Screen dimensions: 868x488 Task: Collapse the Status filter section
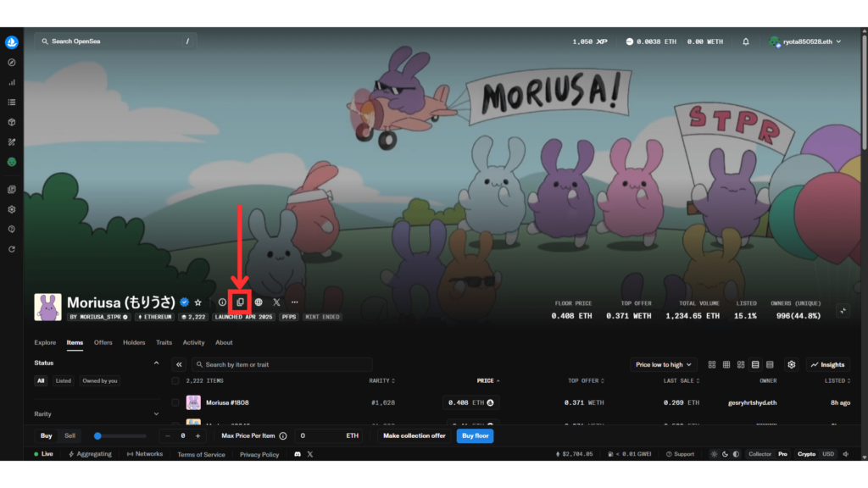(x=156, y=363)
